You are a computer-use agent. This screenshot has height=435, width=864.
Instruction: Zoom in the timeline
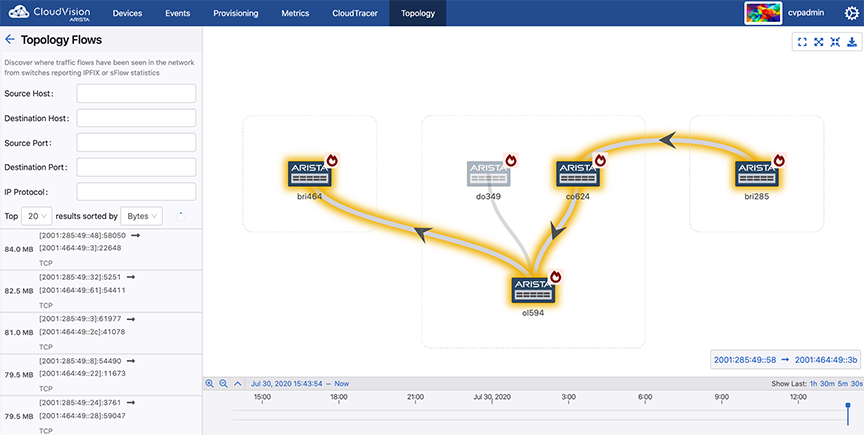(209, 384)
